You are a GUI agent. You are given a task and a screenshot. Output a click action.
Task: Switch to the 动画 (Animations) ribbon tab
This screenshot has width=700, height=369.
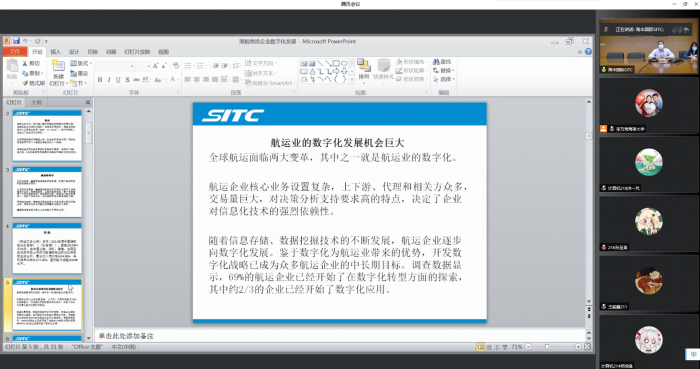pos(111,52)
